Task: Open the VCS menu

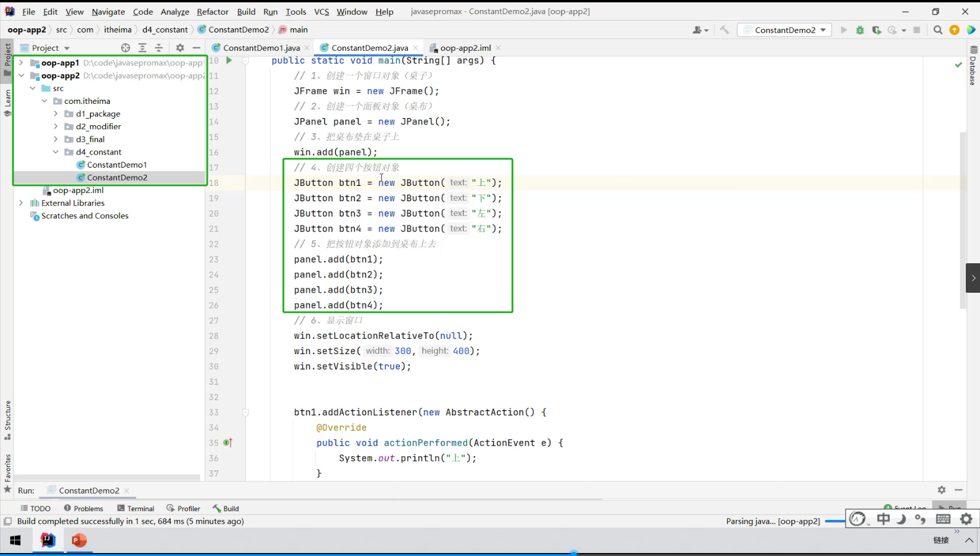Action: coord(322,12)
